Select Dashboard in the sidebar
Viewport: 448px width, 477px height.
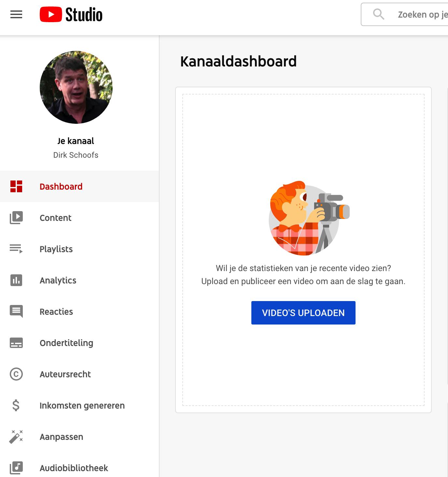(79, 186)
